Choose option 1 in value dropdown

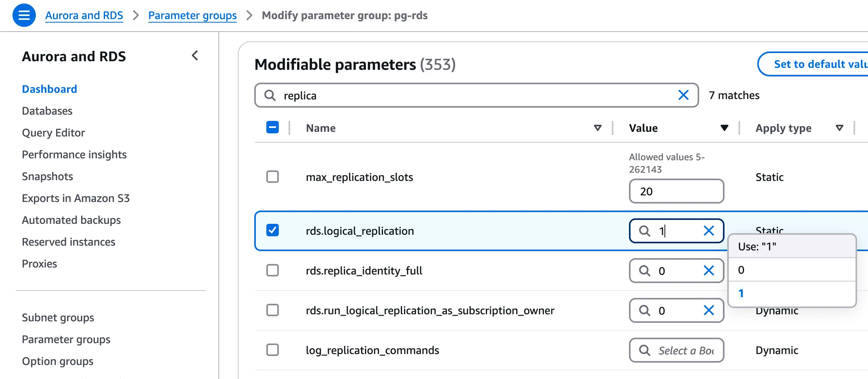[792, 293]
